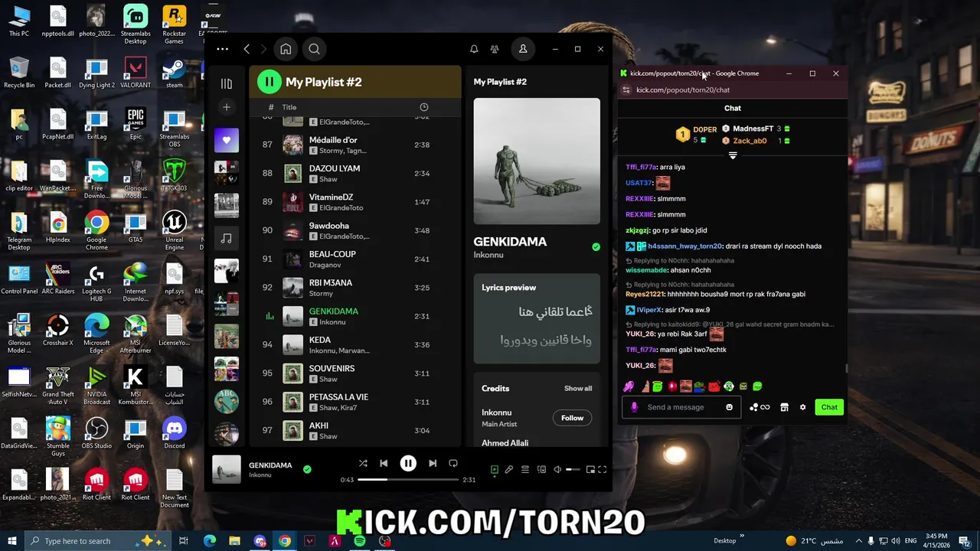Open the Lyrics preview card
The image size is (980, 551).
click(537, 318)
